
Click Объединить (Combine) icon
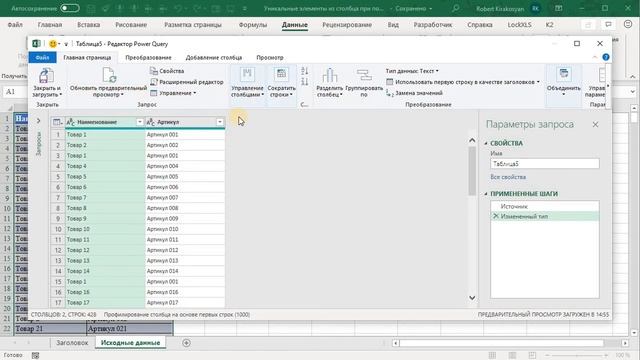pos(564,74)
